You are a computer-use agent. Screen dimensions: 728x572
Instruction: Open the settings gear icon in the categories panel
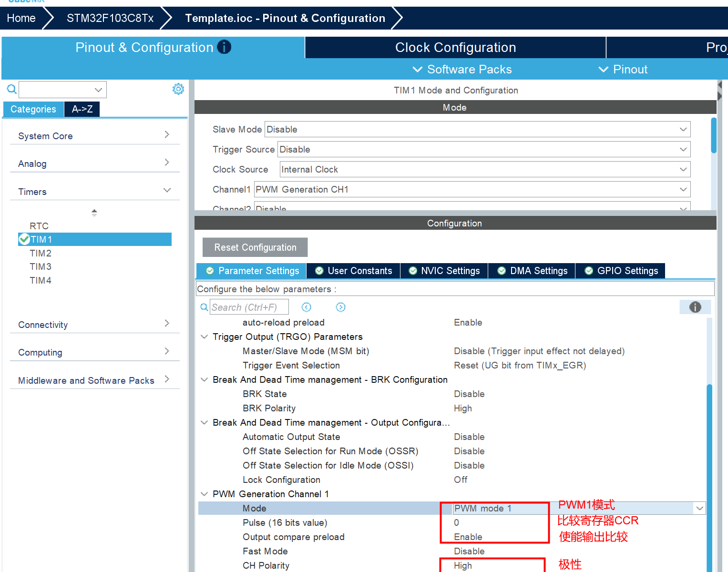click(178, 89)
